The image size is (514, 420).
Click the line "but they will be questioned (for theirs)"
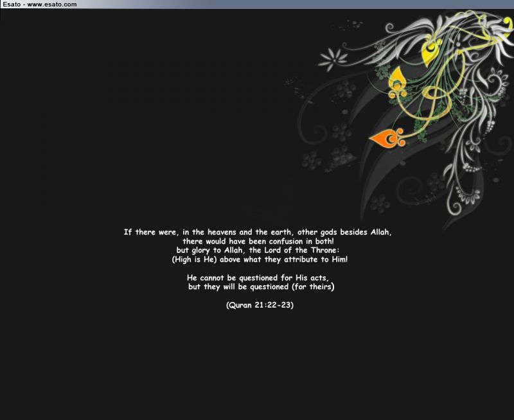pyautogui.click(x=261, y=287)
